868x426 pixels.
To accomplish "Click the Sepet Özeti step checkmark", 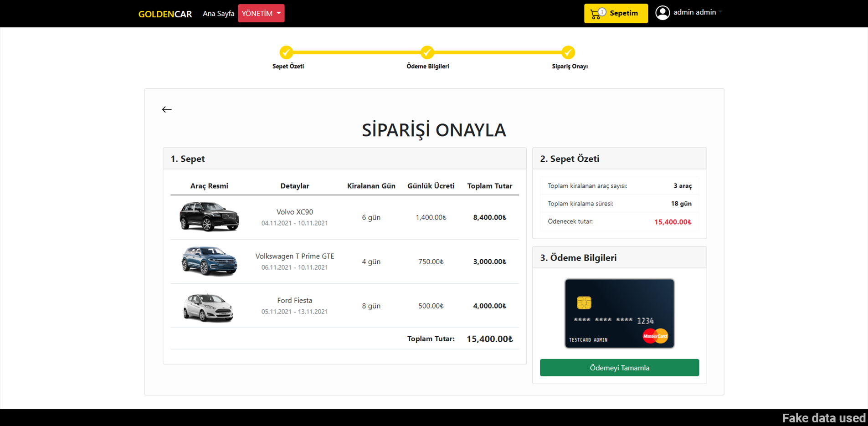I will pos(286,52).
